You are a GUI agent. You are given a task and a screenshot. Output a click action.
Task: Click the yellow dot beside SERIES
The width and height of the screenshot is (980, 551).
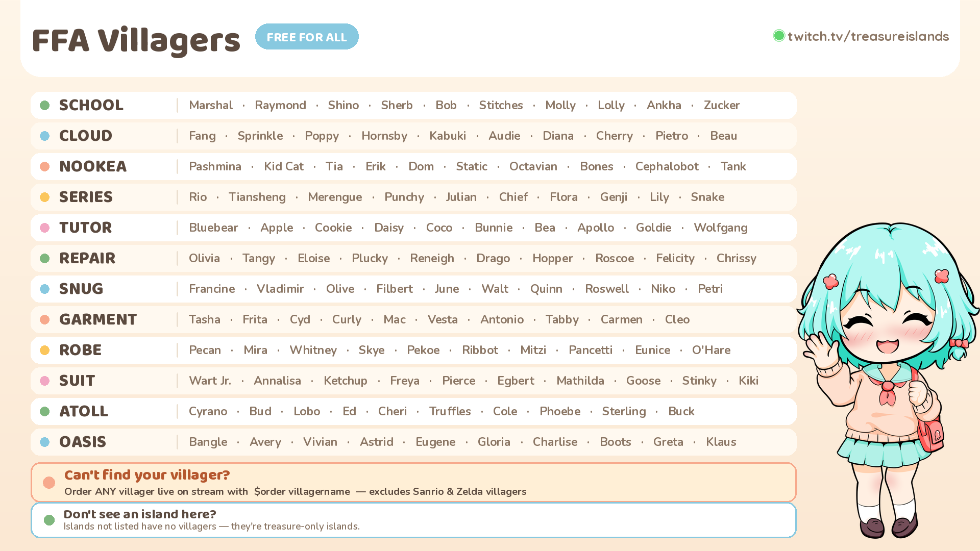[45, 197]
